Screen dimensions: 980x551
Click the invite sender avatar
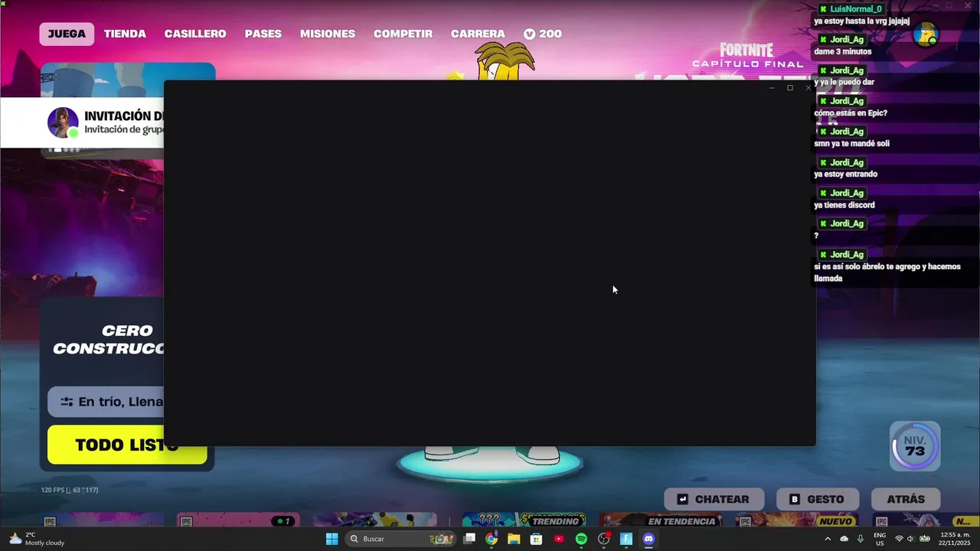[x=63, y=122]
